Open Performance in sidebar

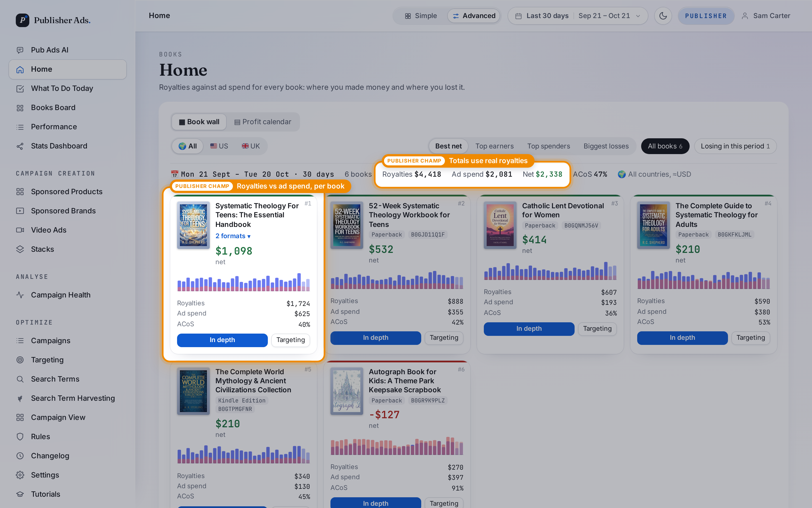67,127
